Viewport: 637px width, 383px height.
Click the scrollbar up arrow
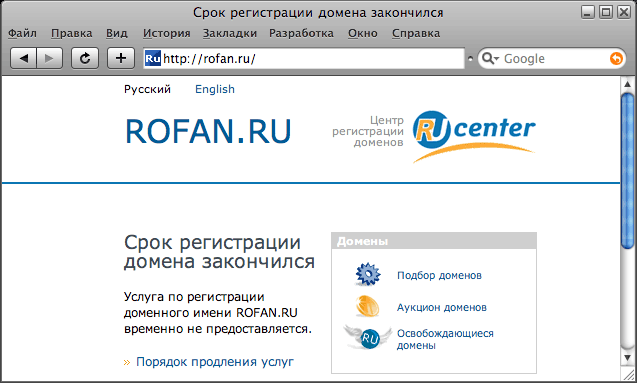pos(628,84)
